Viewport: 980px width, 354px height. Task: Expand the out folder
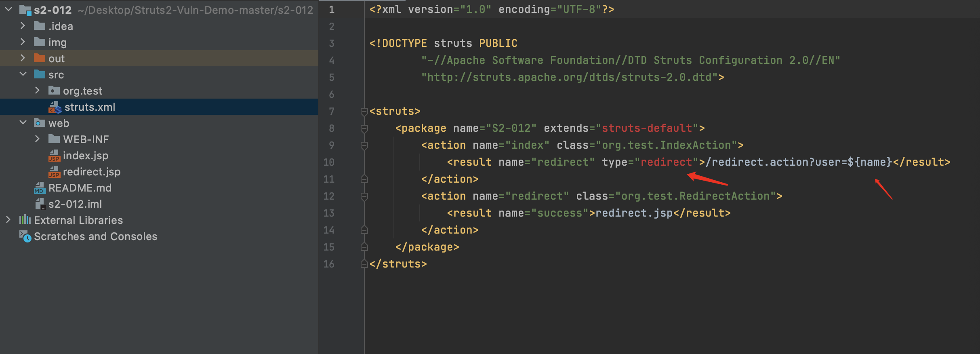23,58
